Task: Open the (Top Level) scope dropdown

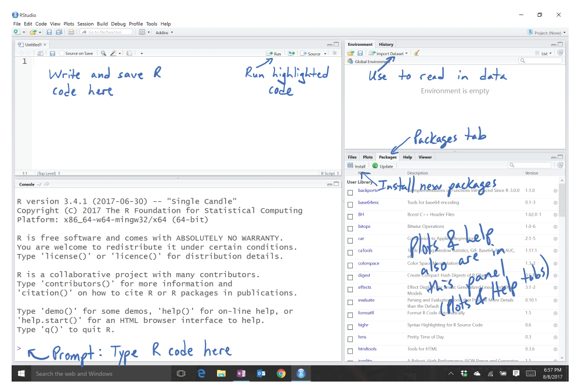Action: click(x=49, y=173)
